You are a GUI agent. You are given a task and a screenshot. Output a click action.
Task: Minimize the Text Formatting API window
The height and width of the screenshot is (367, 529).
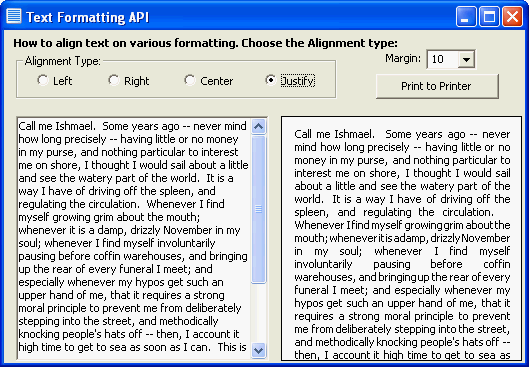pyautogui.click(x=466, y=16)
